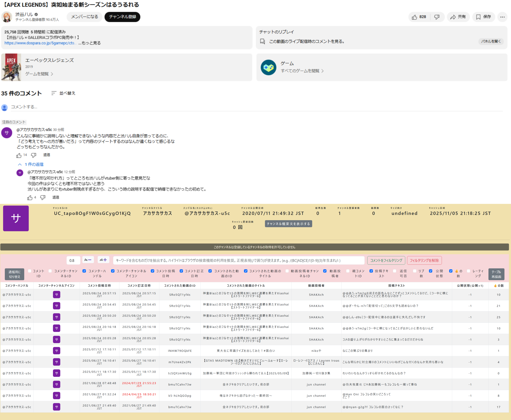Like the featured comment with 14 likes
This screenshot has width=511, height=420.
tap(19, 155)
